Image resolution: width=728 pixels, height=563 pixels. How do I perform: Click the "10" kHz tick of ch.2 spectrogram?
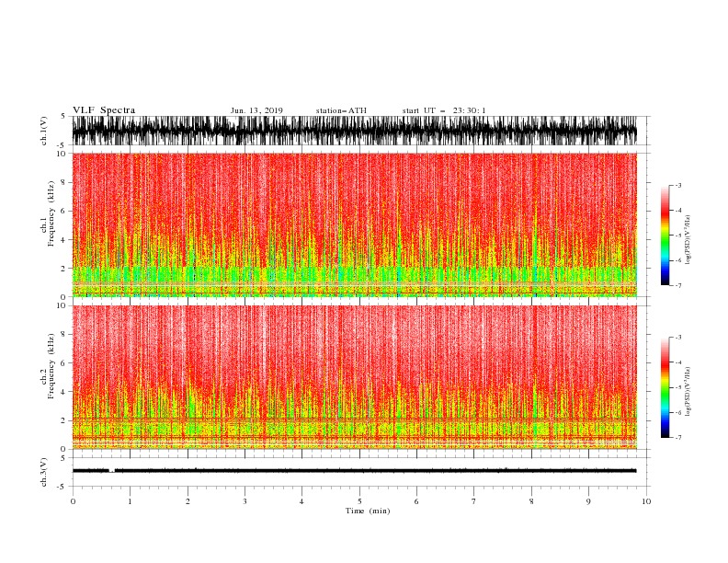pos(62,305)
